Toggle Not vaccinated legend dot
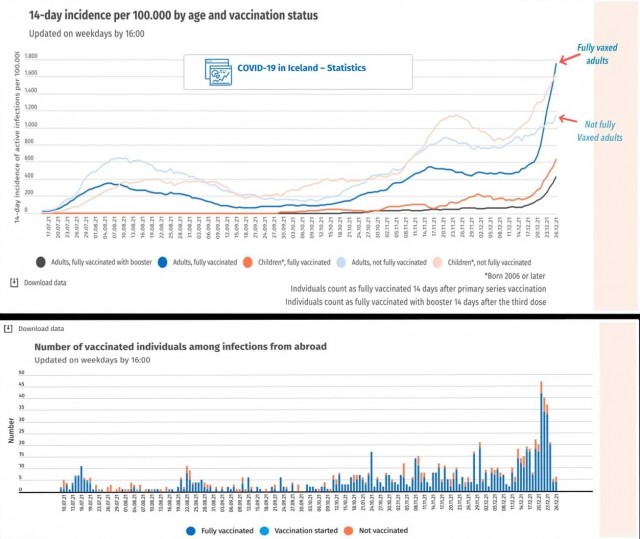The height and width of the screenshot is (539, 640). point(348,531)
